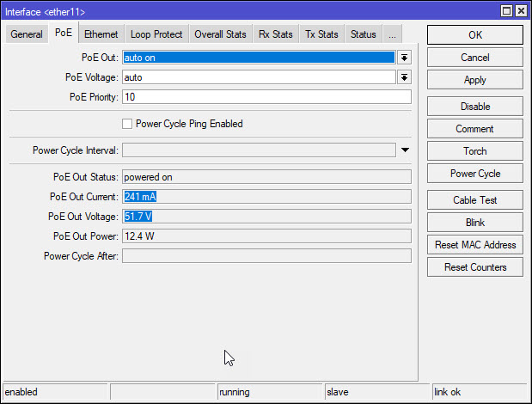The width and height of the screenshot is (532, 404).
Task: Click the PoE Out field showing auto on
Action: pos(259,58)
